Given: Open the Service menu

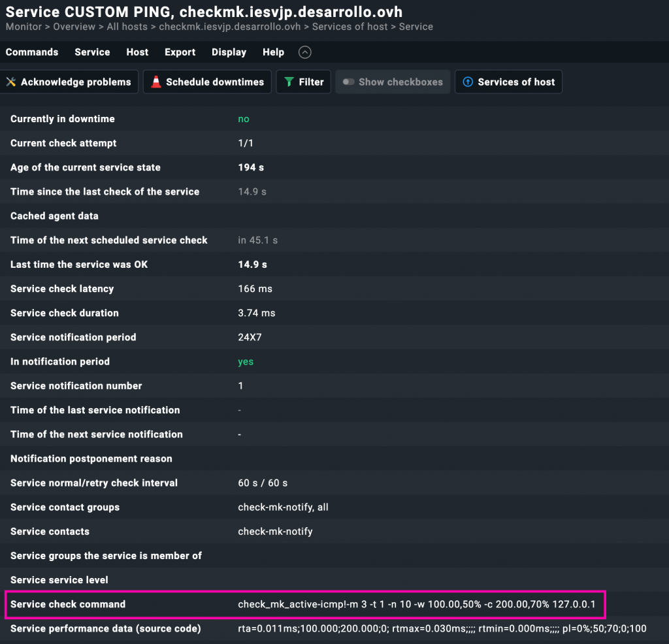Looking at the screenshot, I should (x=92, y=52).
